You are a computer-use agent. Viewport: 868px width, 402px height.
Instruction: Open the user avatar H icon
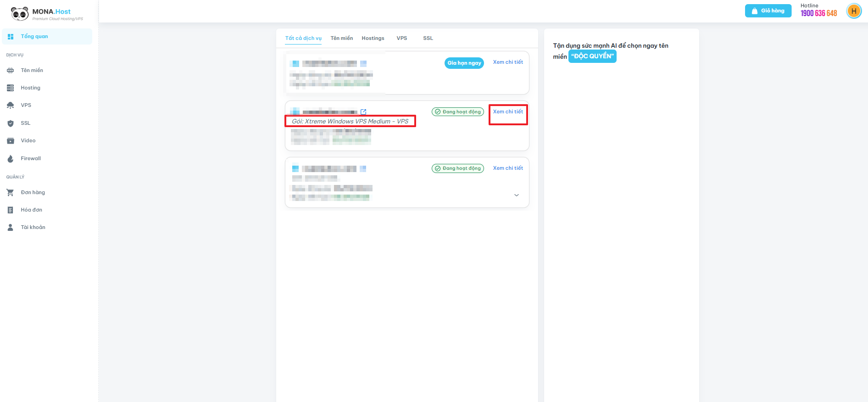pyautogui.click(x=854, y=11)
